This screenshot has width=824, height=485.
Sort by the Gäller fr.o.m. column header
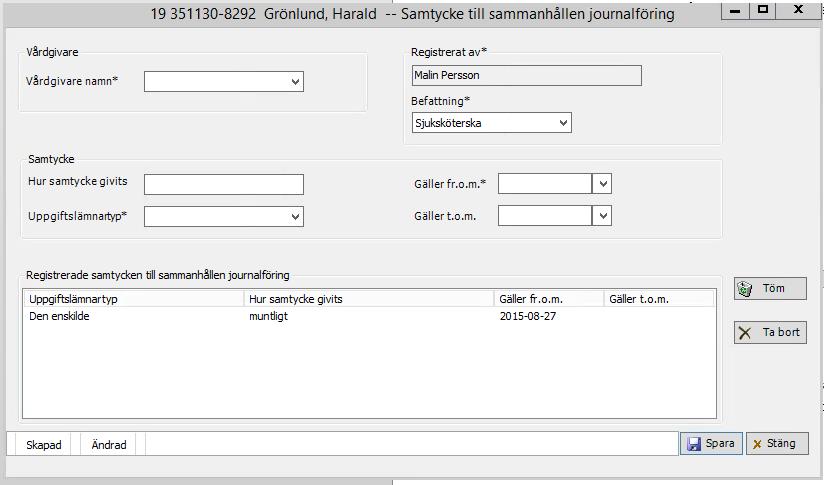(x=549, y=299)
